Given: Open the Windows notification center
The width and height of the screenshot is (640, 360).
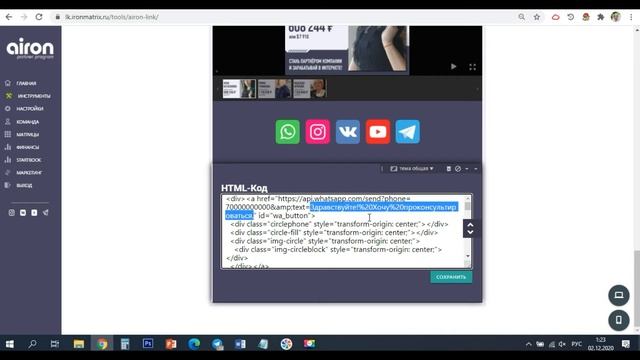Looking at the screenshot, I should (626, 344).
